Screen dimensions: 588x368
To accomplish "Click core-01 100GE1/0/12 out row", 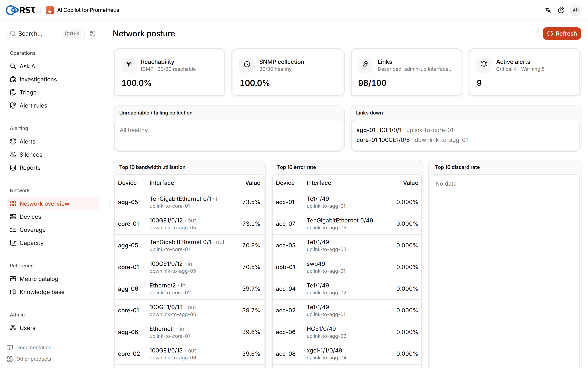I will 189,224.
